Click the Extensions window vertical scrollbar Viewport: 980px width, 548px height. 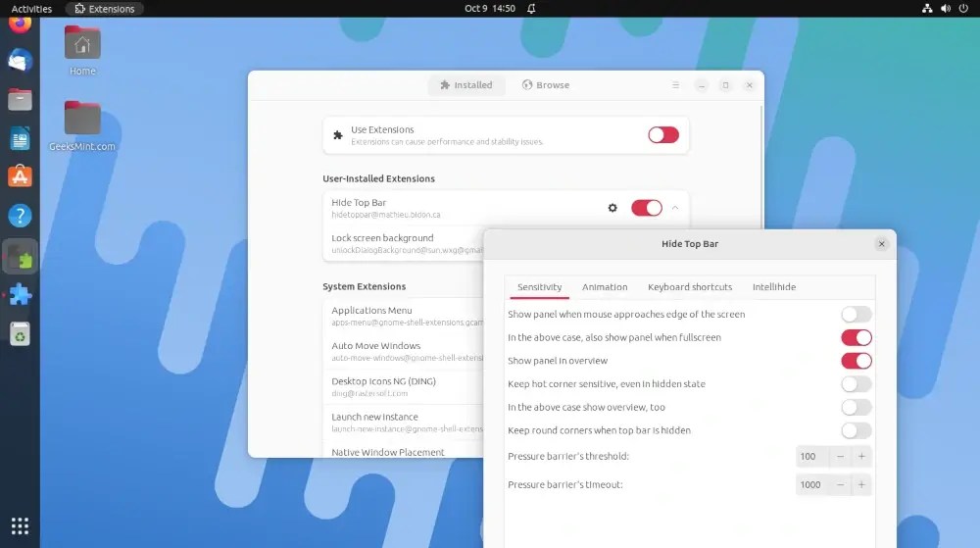pyautogui.click(x=760, y=168)
